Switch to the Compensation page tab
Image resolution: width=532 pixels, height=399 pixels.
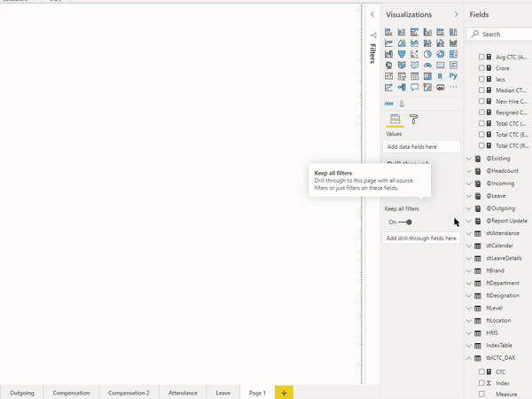(71, 393)
